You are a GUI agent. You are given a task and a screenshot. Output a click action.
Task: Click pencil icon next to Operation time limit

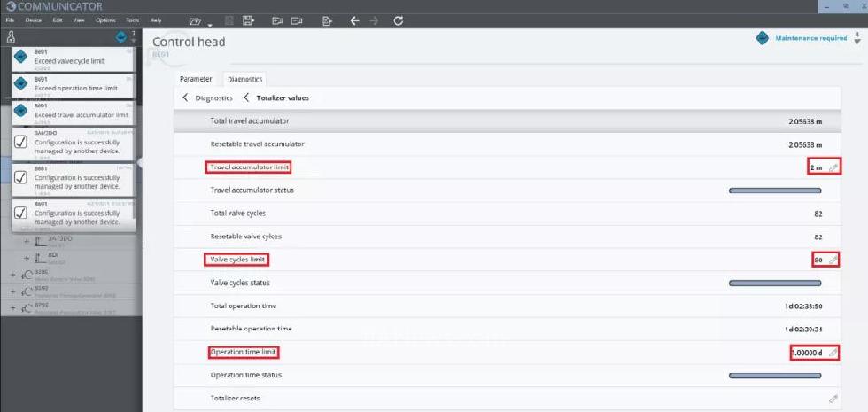[833, 353]
